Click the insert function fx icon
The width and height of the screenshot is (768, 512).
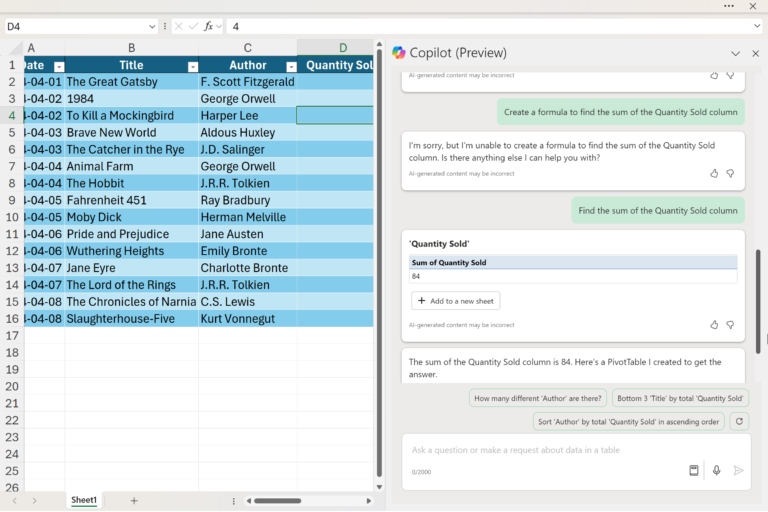click(x=209, y=26)
